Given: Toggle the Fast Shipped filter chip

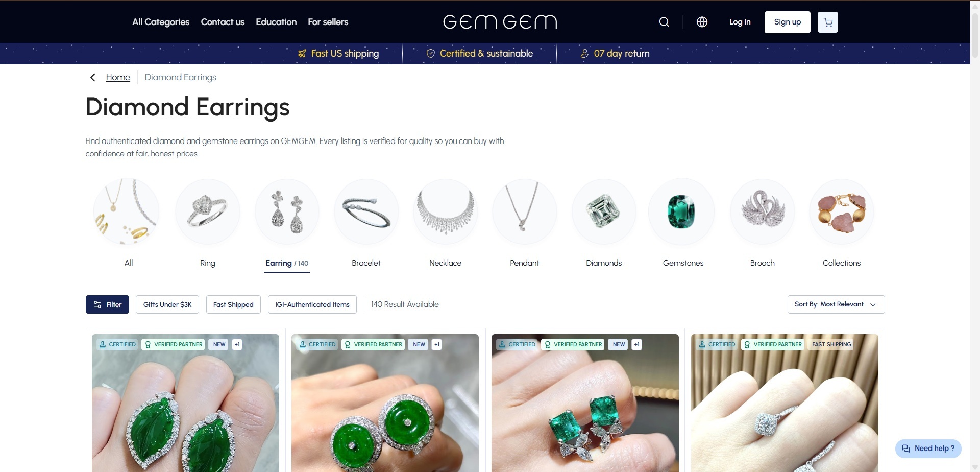Looking at the screenshot, I should pyautogui.click(x=233, y=304).
